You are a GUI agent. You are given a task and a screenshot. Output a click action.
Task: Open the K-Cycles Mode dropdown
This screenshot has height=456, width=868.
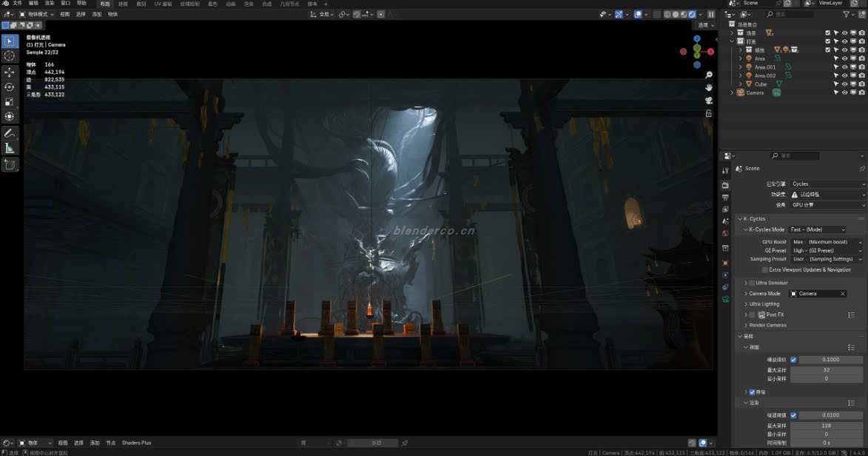coord(818,229)
